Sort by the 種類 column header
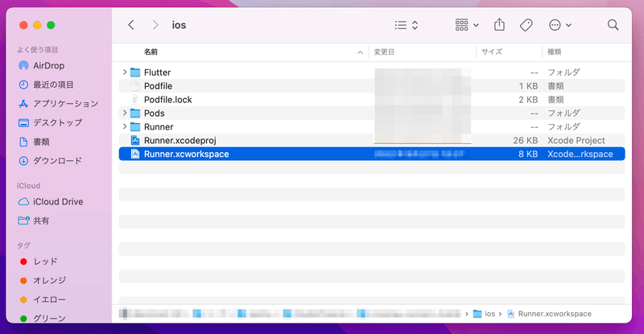Viewport: 644px width, 334px height. [x=554, y=52]
